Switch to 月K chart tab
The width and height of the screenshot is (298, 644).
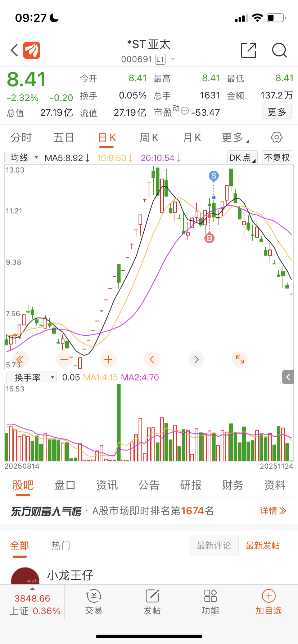coord(192,137)
